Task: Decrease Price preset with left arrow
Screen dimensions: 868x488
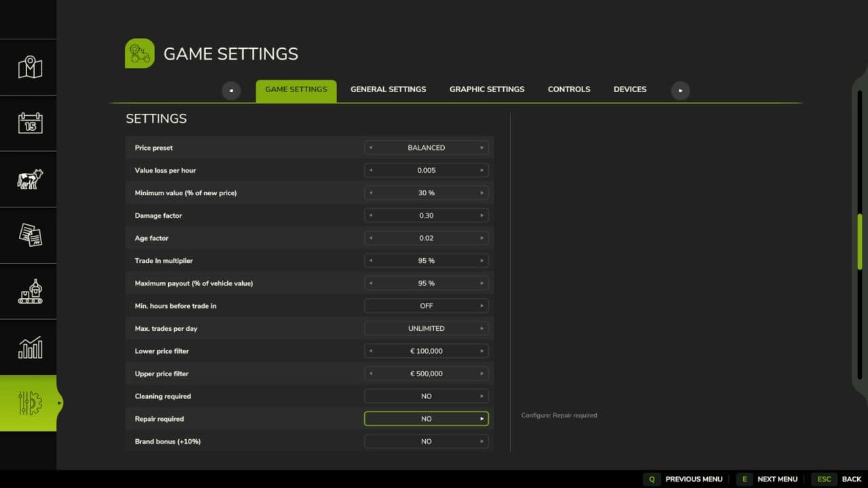Action: [370, 148]
